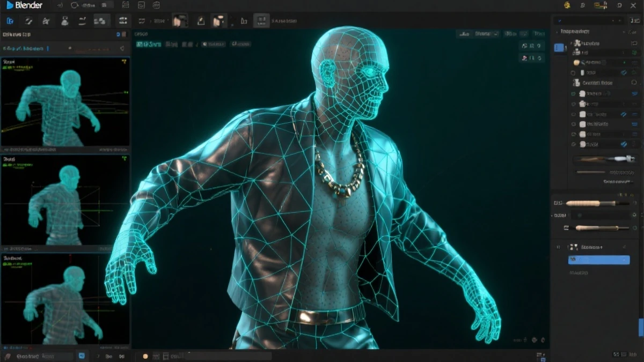Click the yellow icon in the top-right title bar
The width and height of the screenshot is (644, 362).
(x=567, y=5)
